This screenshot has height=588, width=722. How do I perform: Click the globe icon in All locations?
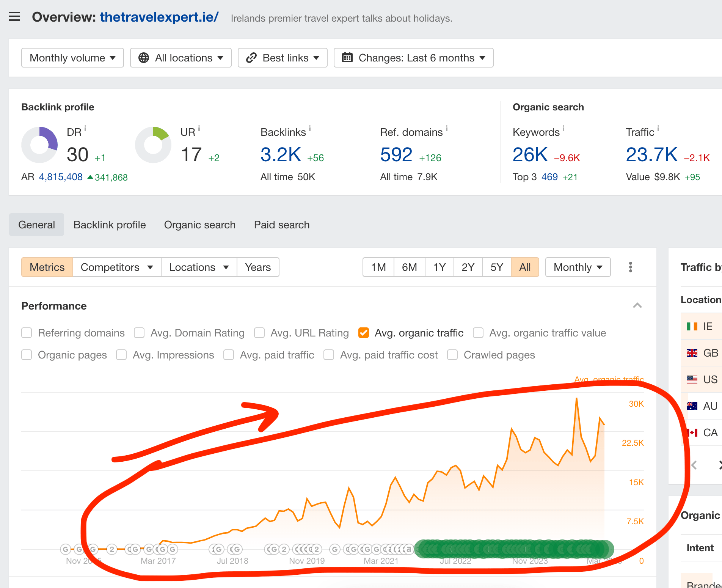pyautogui.click(x=144, y=58)
